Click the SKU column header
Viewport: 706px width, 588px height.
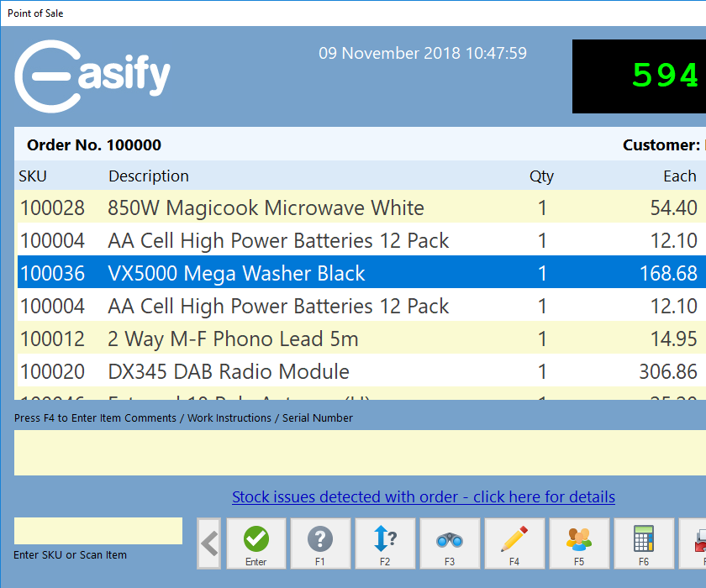coord(33,176)
